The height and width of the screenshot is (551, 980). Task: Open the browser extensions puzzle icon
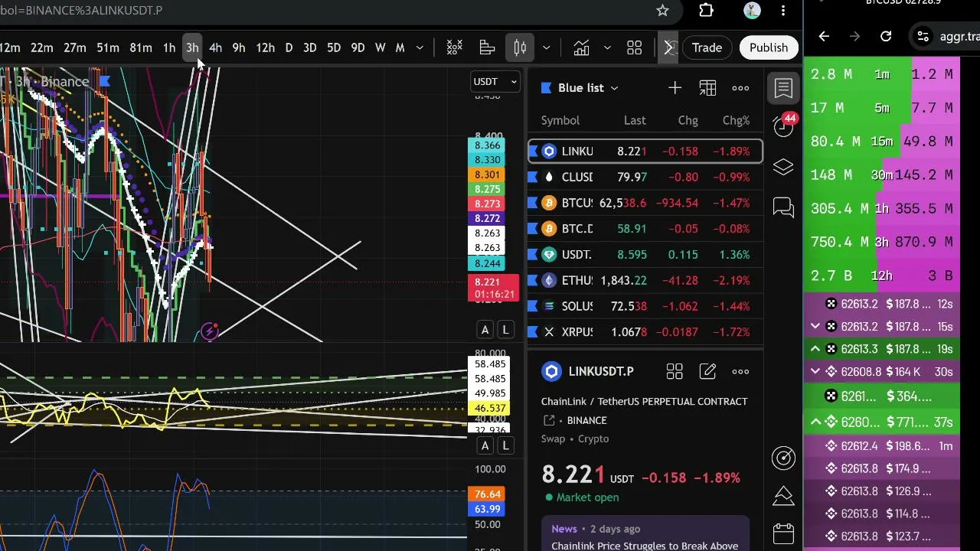click(706, 11)
